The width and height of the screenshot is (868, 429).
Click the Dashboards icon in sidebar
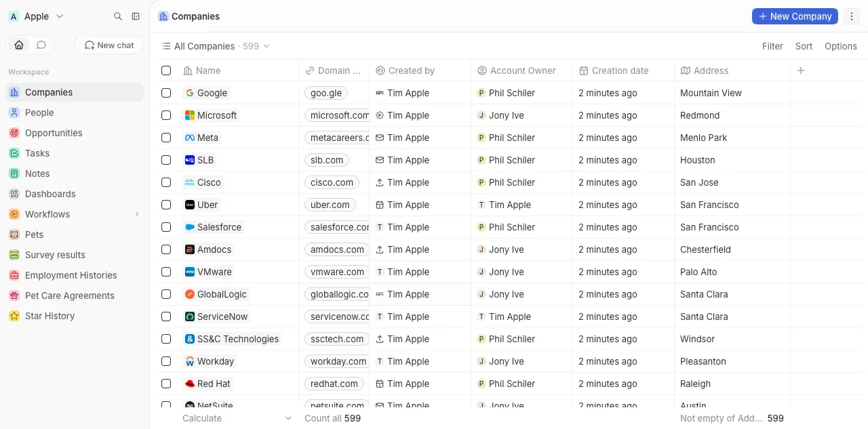pos(14,194)
